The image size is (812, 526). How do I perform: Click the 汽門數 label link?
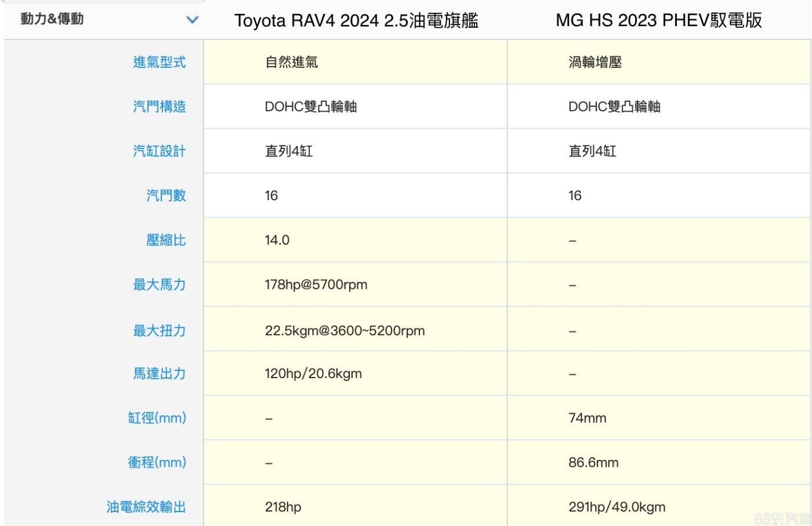[x=166, y=195]
